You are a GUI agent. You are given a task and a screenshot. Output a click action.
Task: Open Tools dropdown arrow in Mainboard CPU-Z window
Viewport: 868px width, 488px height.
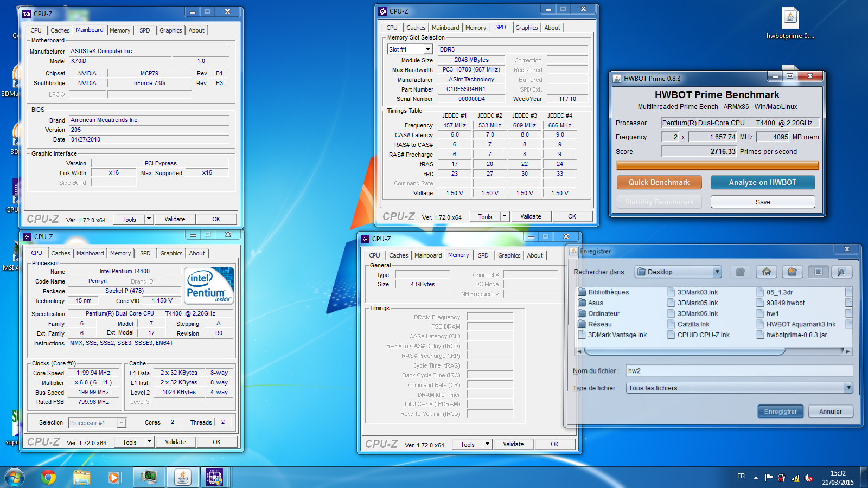149,219
